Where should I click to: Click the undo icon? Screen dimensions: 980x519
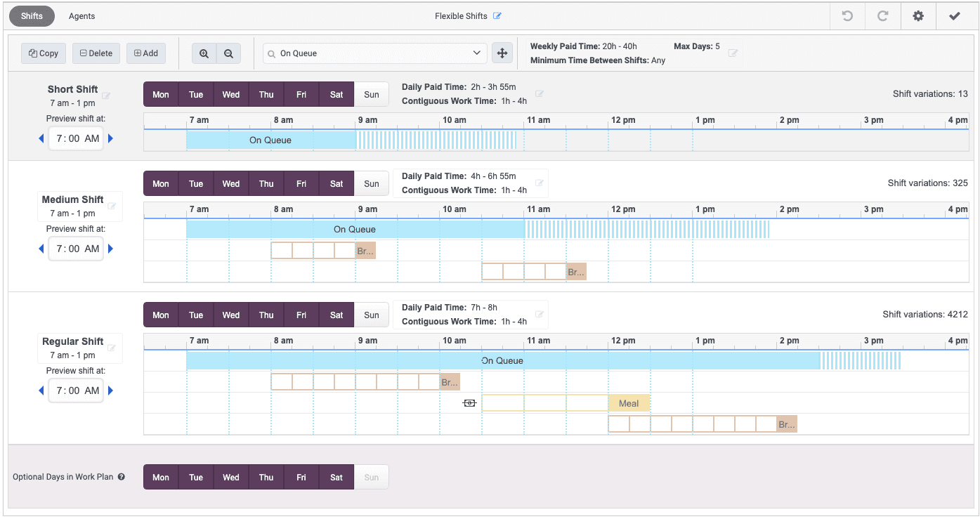coord(847,15)
